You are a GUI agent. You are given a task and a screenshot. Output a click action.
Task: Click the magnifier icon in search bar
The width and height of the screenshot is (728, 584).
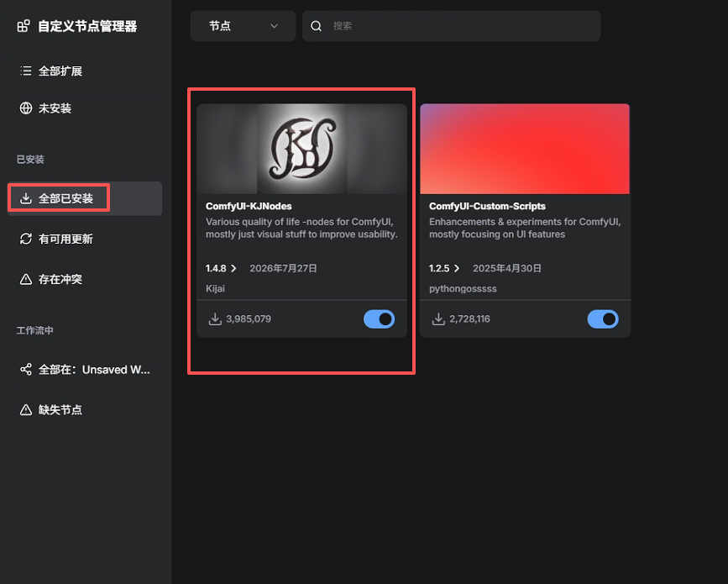(x=317, y=26)
